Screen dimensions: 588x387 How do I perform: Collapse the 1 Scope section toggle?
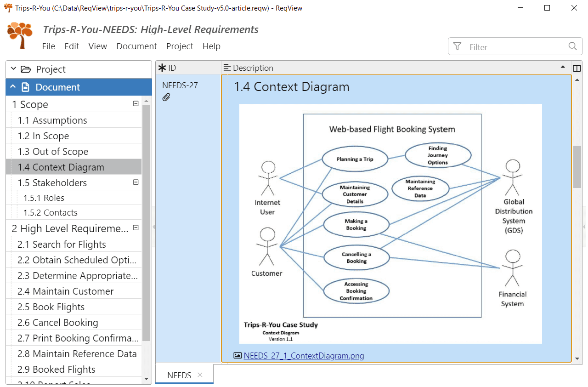136,104
